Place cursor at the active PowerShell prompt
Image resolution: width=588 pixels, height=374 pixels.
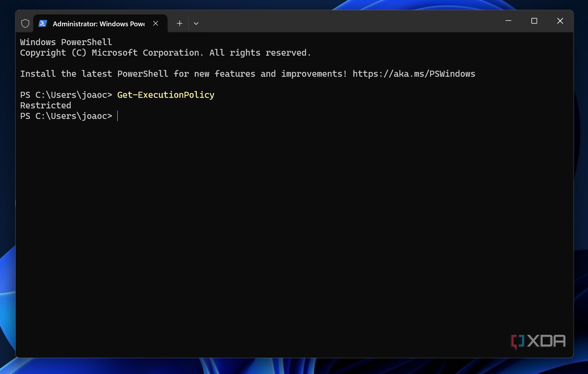pos(118,116)
